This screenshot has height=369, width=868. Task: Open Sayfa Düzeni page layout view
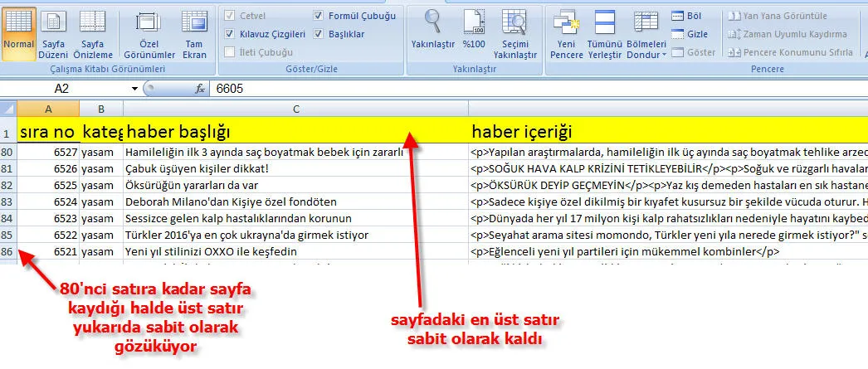point(54,34)
